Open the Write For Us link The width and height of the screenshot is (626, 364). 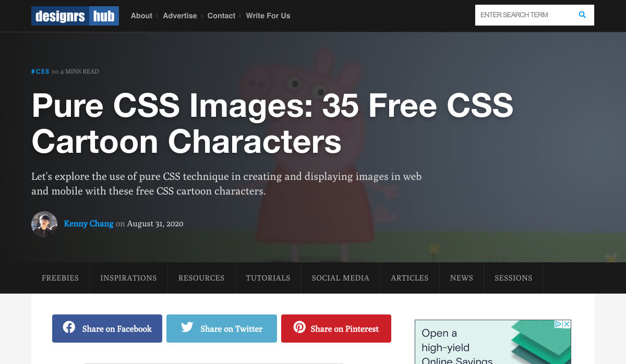268,16
